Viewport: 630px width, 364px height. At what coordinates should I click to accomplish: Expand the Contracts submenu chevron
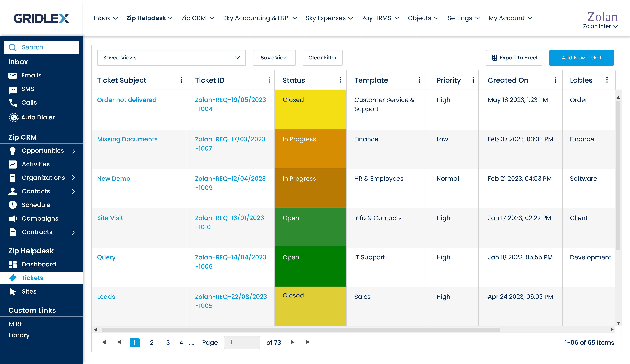tap(73, 232)
